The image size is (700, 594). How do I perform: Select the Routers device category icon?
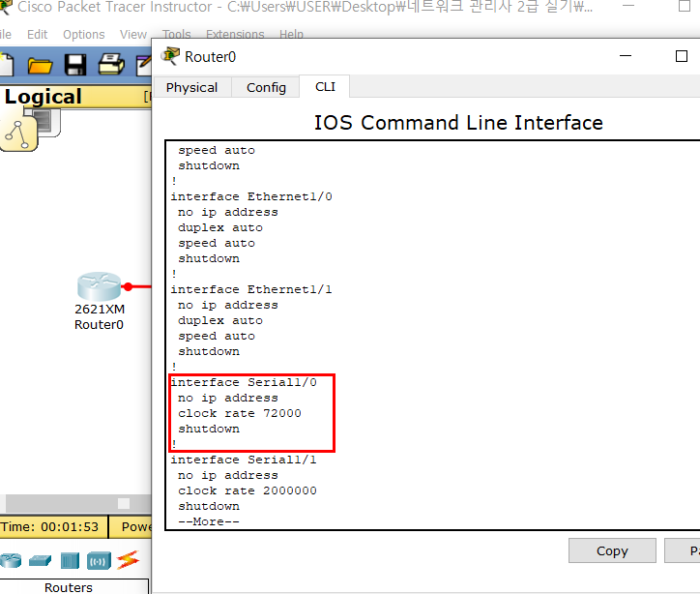12,560
